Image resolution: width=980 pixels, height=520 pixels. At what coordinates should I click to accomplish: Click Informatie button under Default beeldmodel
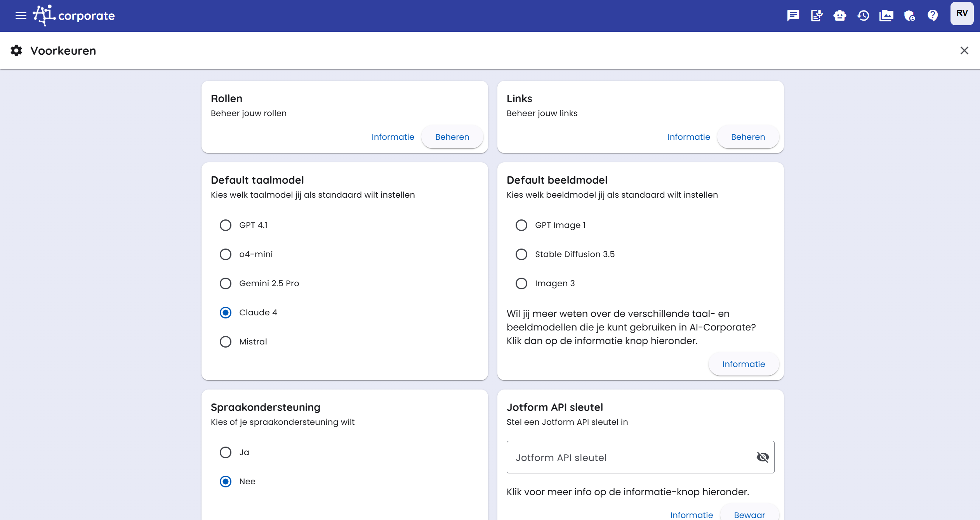(744, 364)
